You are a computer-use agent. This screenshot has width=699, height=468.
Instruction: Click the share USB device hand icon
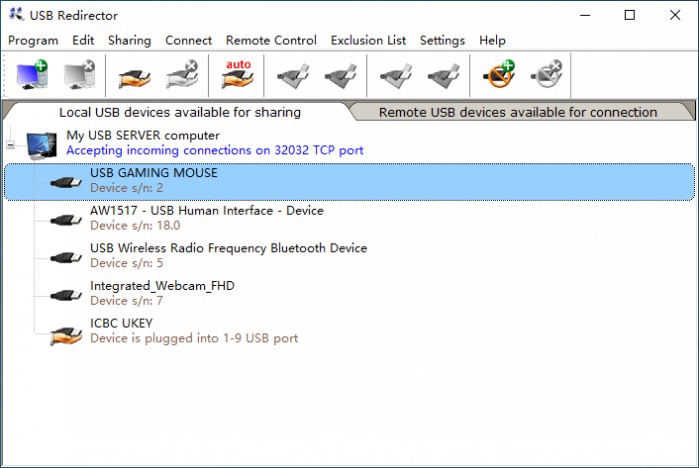coord(134,77)
